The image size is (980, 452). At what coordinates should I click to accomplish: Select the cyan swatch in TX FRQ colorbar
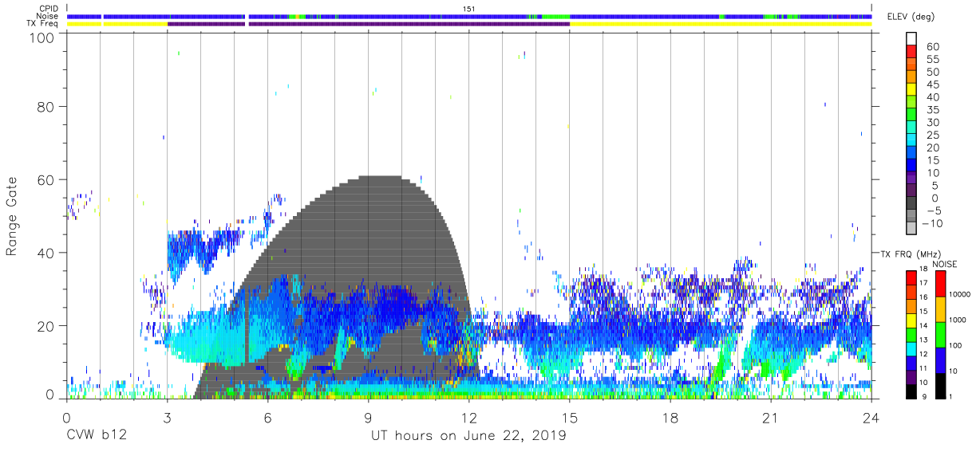(911, 348)
